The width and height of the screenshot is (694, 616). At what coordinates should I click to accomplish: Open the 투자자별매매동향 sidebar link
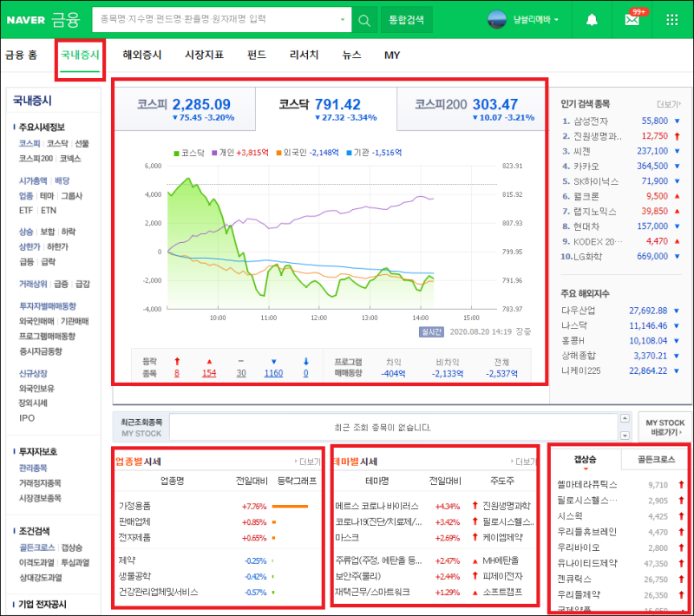click(x=48, y=306)
